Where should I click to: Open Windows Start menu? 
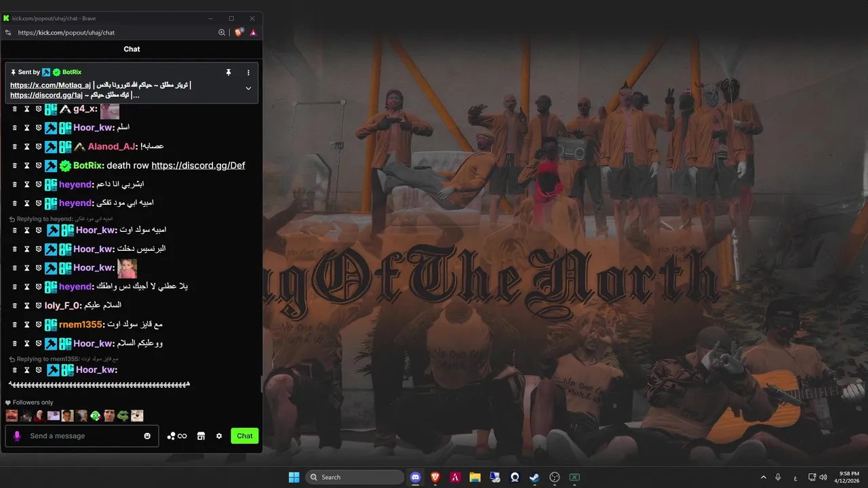294,477
